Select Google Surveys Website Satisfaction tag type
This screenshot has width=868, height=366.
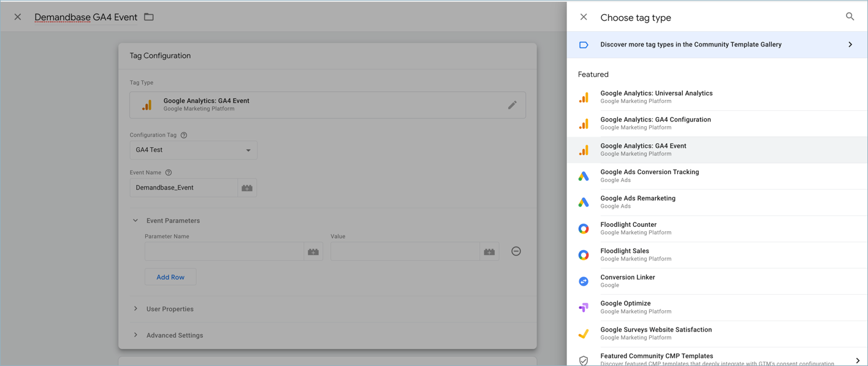717,334
